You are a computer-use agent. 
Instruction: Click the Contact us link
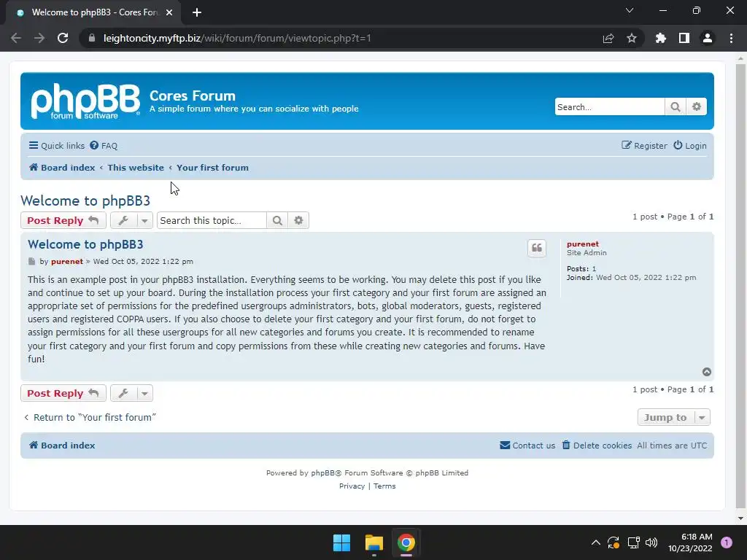point(527,446)
